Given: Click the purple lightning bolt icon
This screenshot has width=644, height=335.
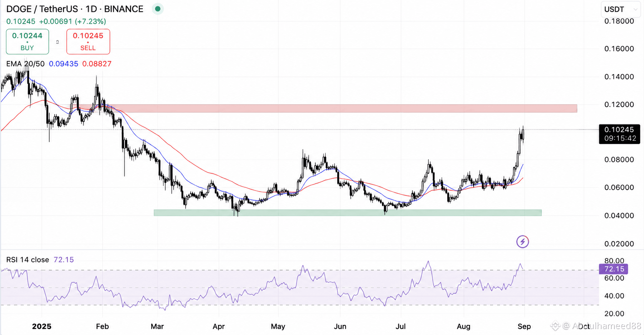Looking at the screenshot, I should [522, 242].
